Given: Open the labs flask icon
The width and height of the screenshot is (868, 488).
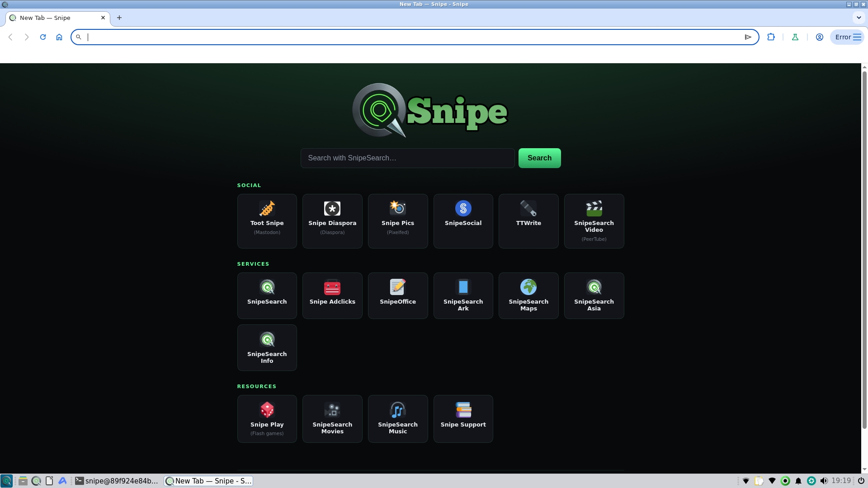Looking at the screenshot, I should 795,37.
